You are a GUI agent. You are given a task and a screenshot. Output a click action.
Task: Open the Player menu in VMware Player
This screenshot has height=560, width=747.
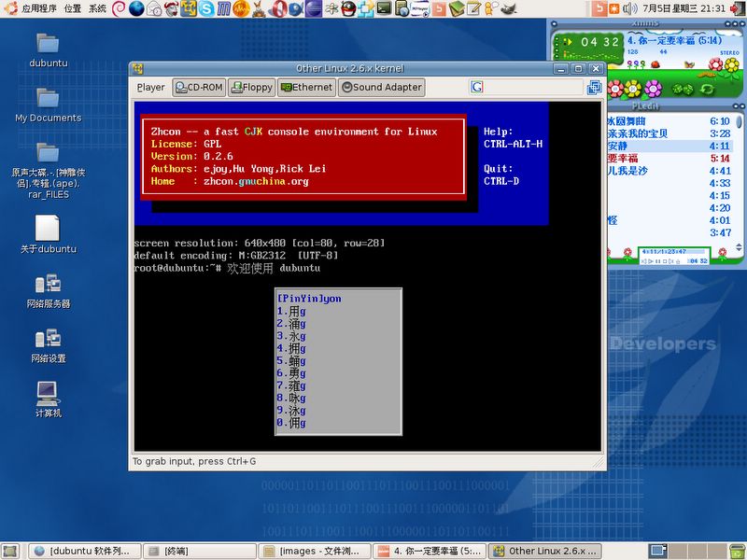click(x=150, y=87)
